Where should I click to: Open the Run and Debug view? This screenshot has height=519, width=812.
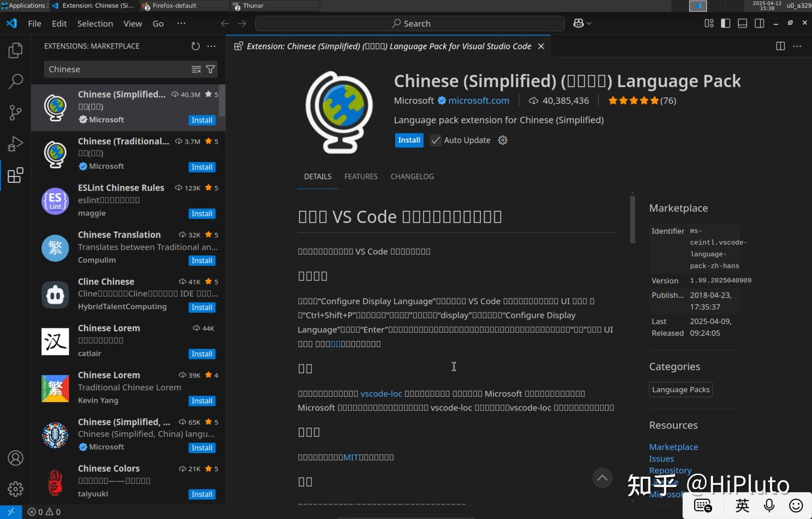15,144
